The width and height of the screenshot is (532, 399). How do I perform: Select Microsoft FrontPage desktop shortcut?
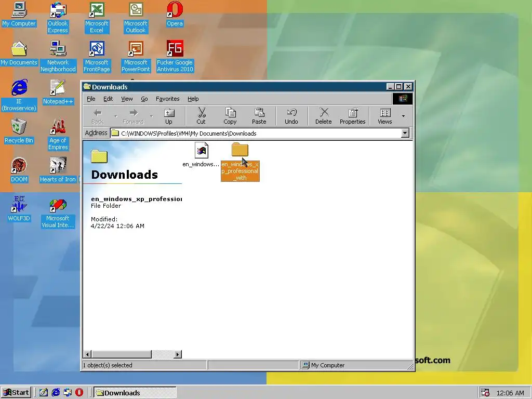pyautogui.click(x=97, y=57)
